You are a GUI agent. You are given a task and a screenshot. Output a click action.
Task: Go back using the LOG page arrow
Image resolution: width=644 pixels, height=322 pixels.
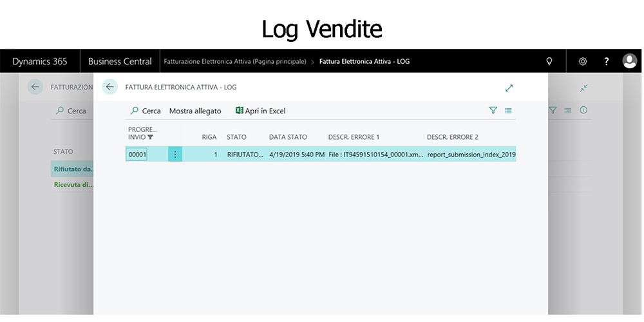tap(109, 87)
